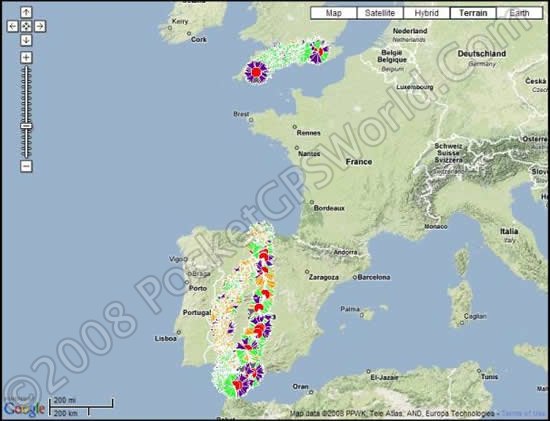
Task: Pan the map right with the right arrow
Action: tap(40, 26)
